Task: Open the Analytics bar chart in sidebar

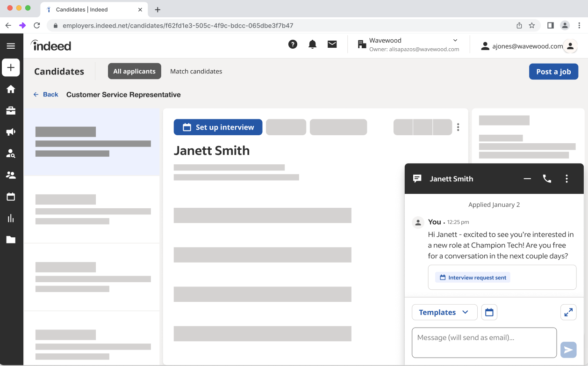Action: click(11, 218)
